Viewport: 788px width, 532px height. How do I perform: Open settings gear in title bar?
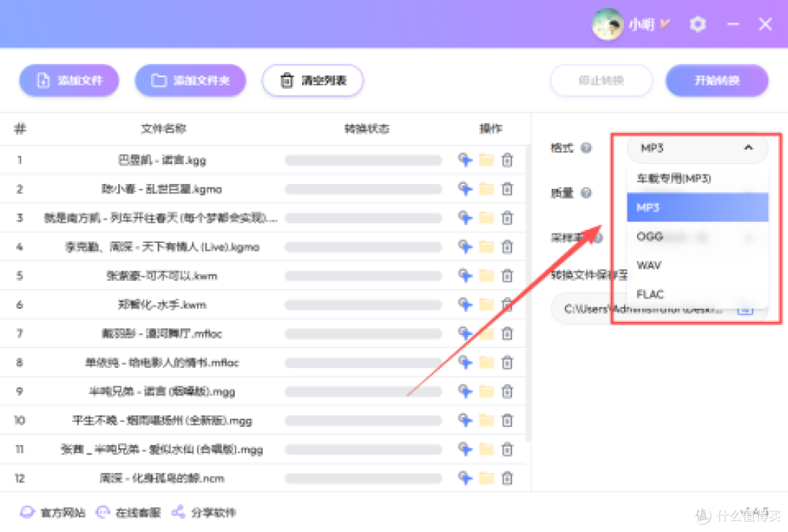698,23
